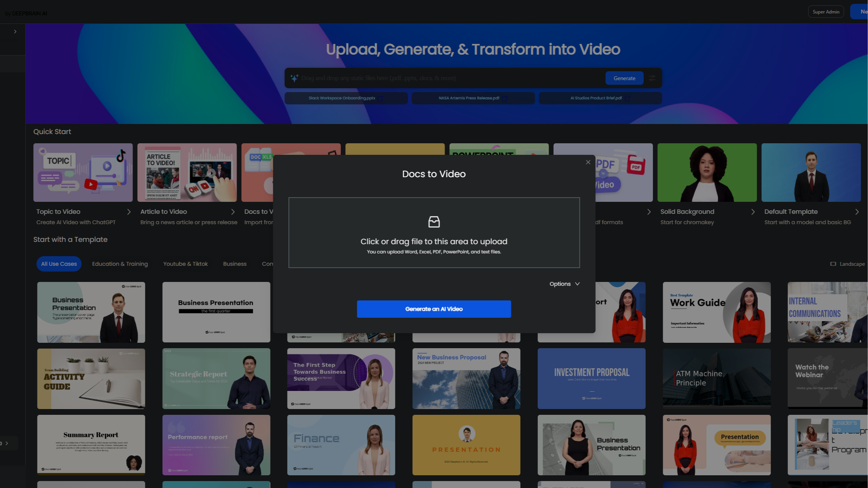The image size is (868, 488).
Task: Expand the left sidebar chevron
Action: tap(15, 32)
